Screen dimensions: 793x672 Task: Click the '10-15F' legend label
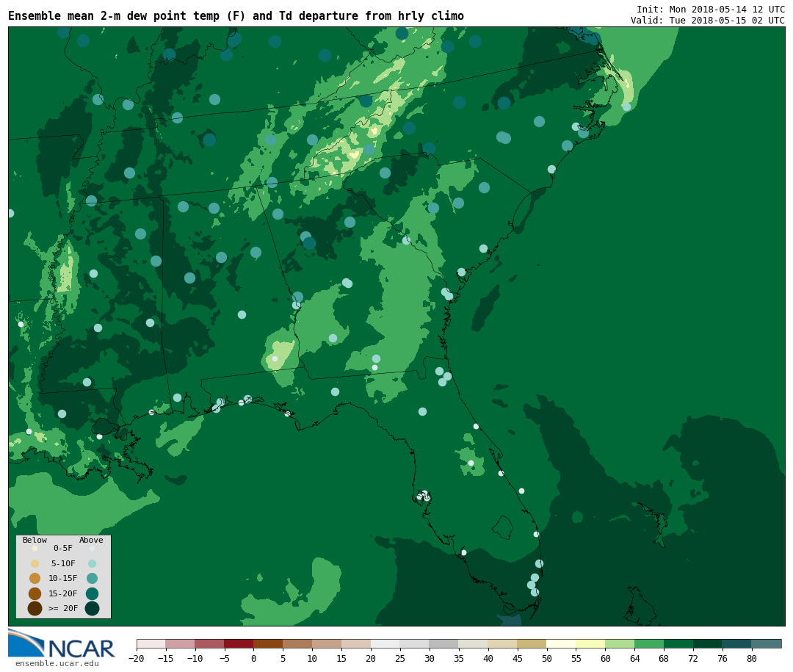click(x=63, y=578)
